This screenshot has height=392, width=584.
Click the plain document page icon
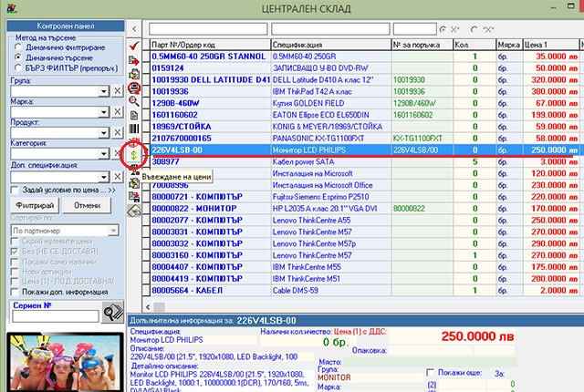[x=134, y=115]
